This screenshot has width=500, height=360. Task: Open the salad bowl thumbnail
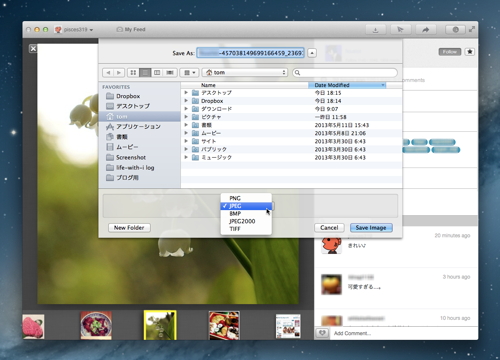click(96, 326)
